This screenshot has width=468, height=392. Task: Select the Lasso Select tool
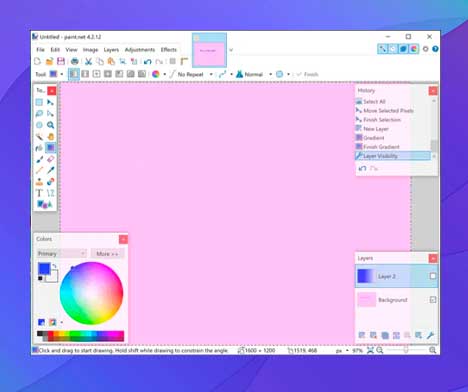pos(39,114)
